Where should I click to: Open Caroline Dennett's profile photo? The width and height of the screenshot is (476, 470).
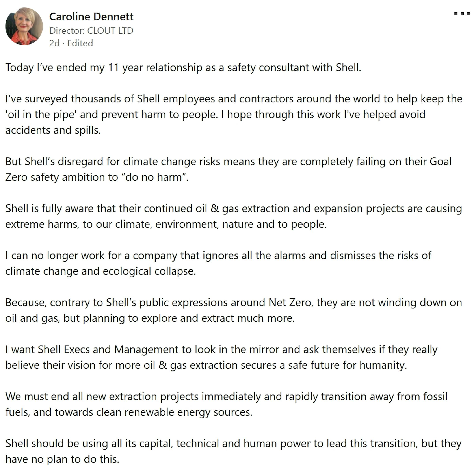[24, 26]
